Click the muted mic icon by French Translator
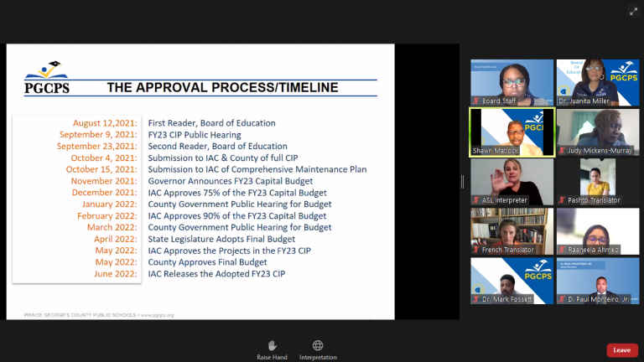 click(x=476, y=250)
